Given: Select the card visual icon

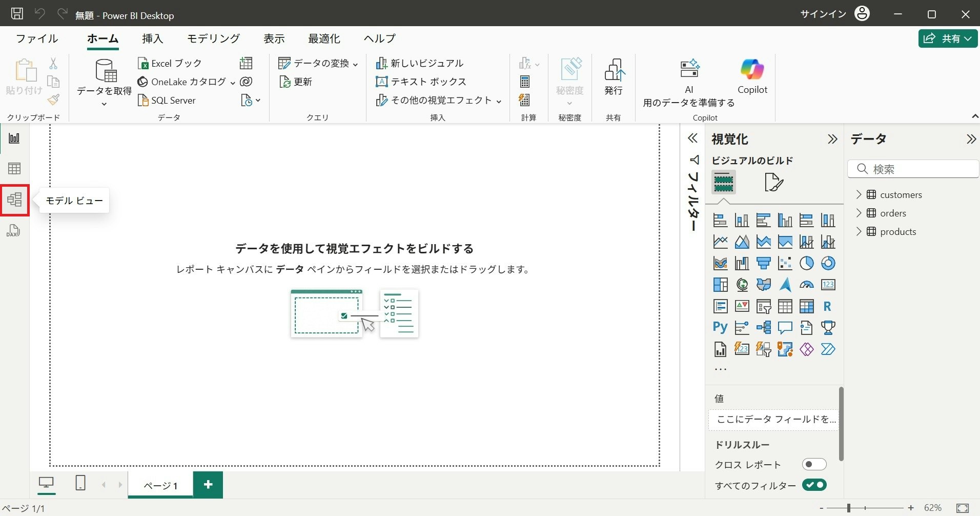Looking at the screenshot, I should pyautogui.click(x=828, y=285).
